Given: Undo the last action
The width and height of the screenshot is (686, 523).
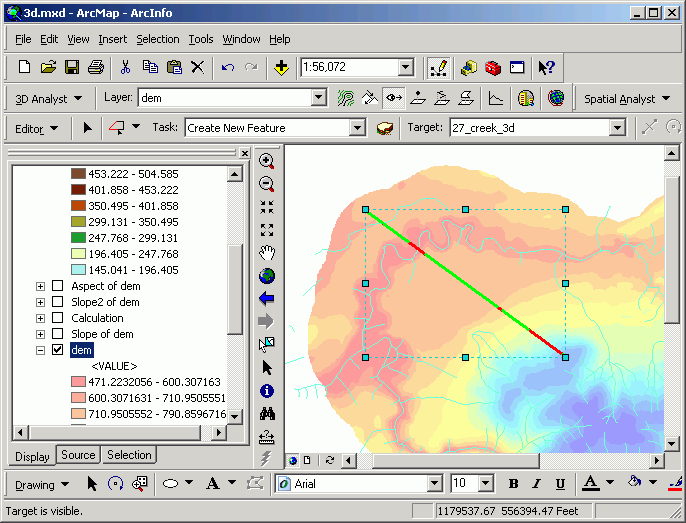Looking at the screenshot, I should [228, 67].
